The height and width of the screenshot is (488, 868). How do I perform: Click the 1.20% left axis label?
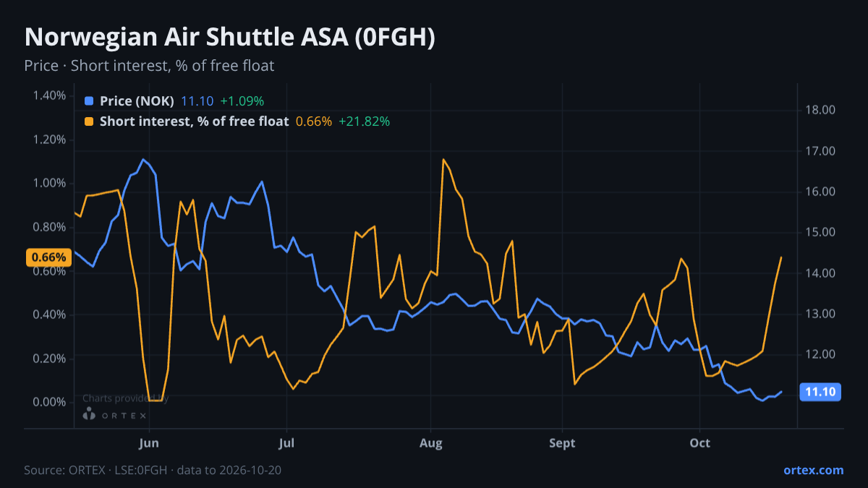pyautogui.click(x=49, y=140)
